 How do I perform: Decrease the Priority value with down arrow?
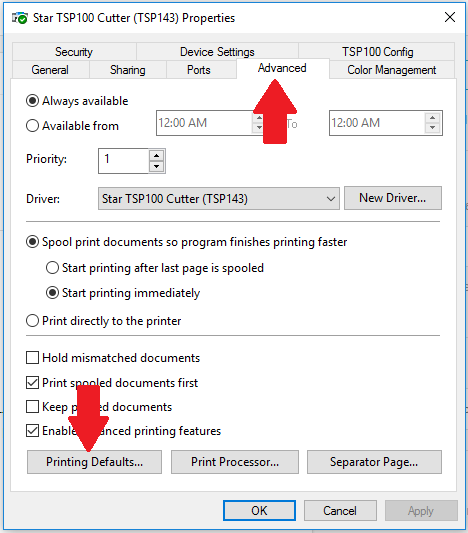coord(156,167)
